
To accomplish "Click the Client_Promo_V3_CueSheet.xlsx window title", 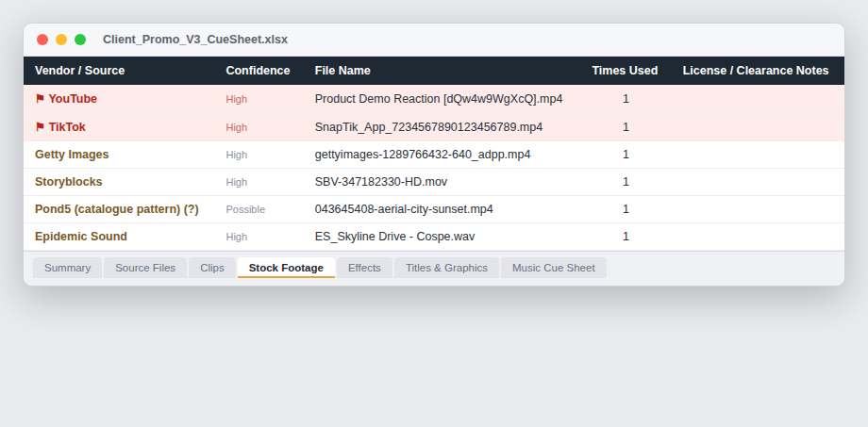I will point(195,40).
